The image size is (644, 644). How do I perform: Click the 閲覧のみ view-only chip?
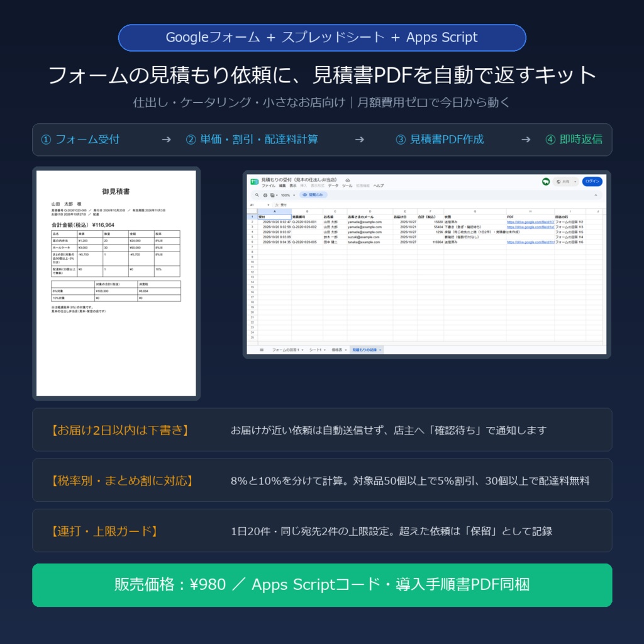click(x=313, y=195)
